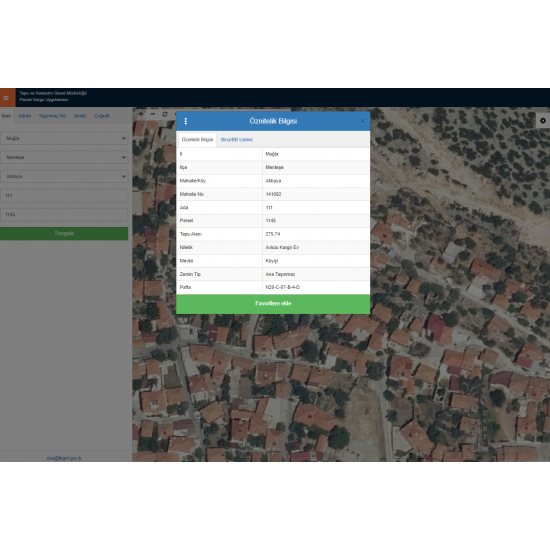Select the Analiz tab
The image size is (550, 550).
(80, 116)
